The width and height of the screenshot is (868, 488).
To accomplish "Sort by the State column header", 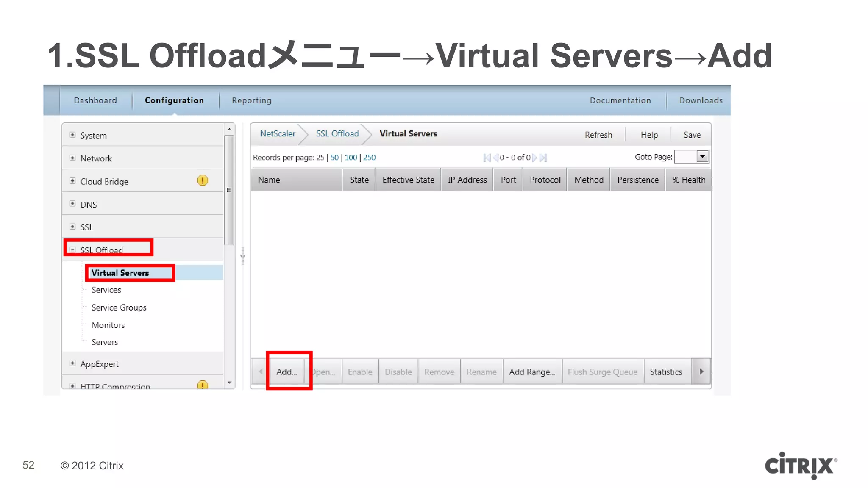I will tap(359, 180).
